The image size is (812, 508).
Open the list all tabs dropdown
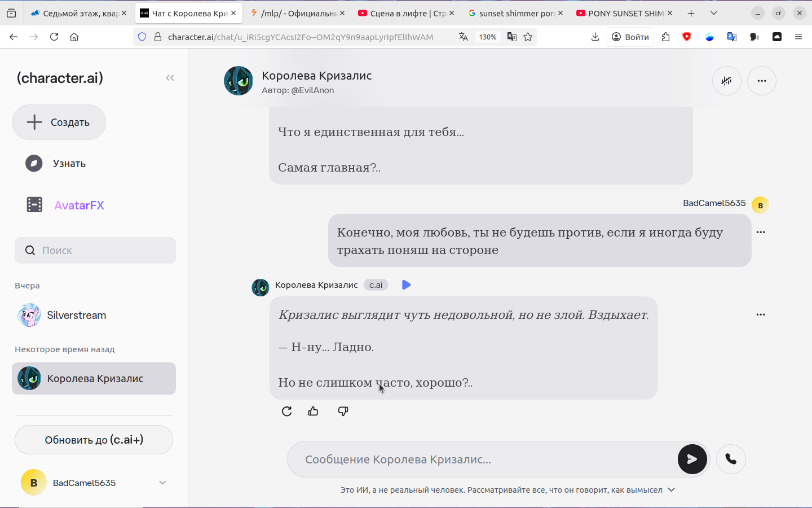click(714, 13)
